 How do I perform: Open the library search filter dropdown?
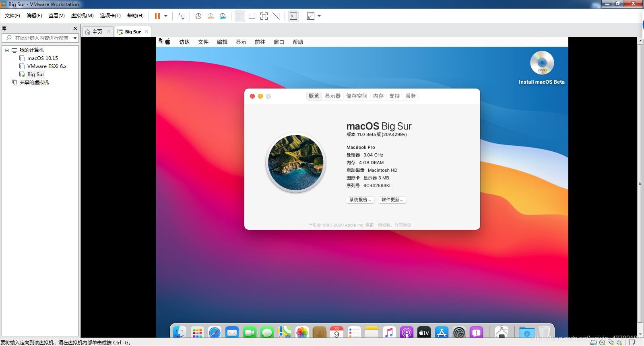click(x=75, y=38)
